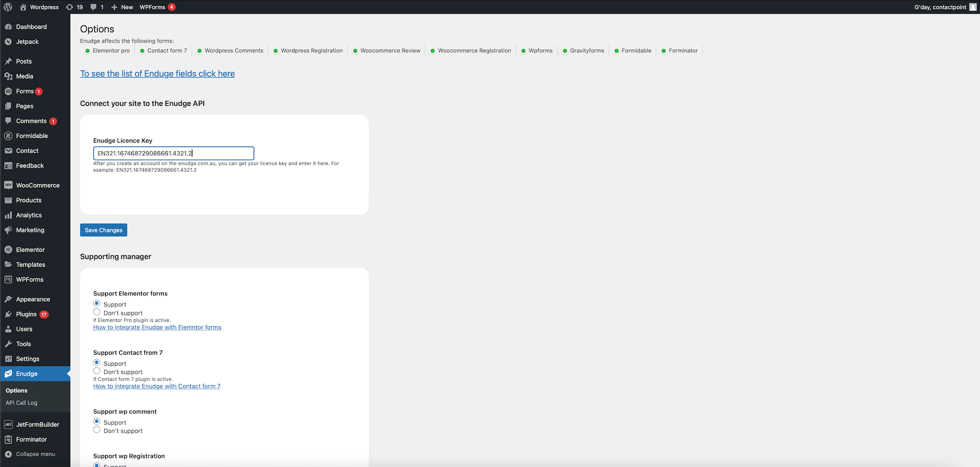Screen dimensions: 980x467
Task: Open WPForms in the top admin bar
Action: (x=157, y=7)
